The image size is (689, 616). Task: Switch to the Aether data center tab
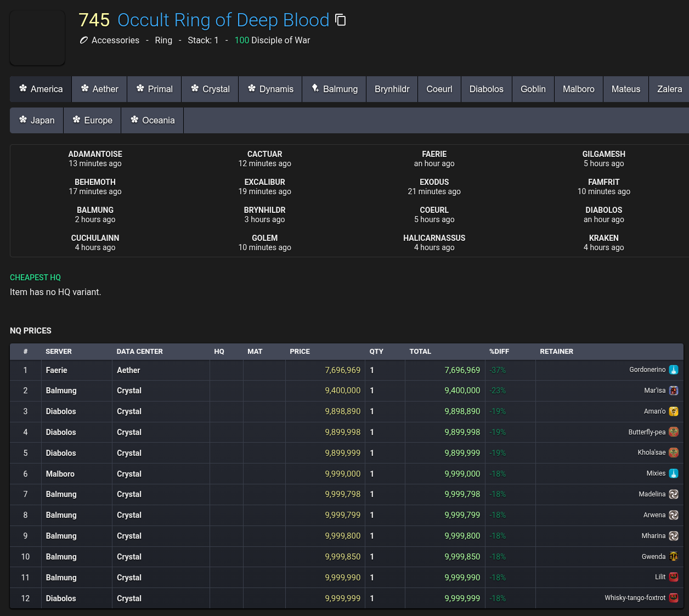tap(100, 89)
